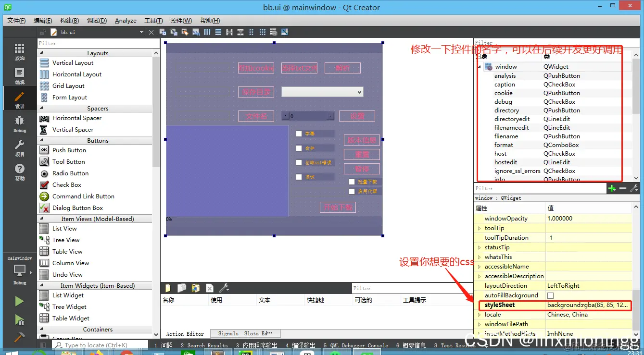Image resolution: width=644 pixels, height=355 pixels.
Task: Remove dynamic property with minus icon
Action: click(x=623, y=188)
